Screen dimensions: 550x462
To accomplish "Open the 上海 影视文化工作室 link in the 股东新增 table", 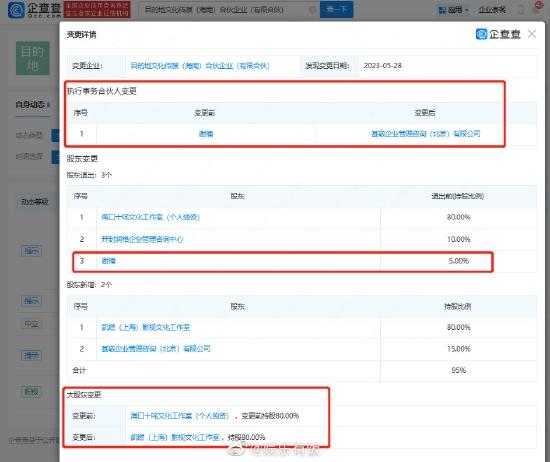I will point(146,327).
